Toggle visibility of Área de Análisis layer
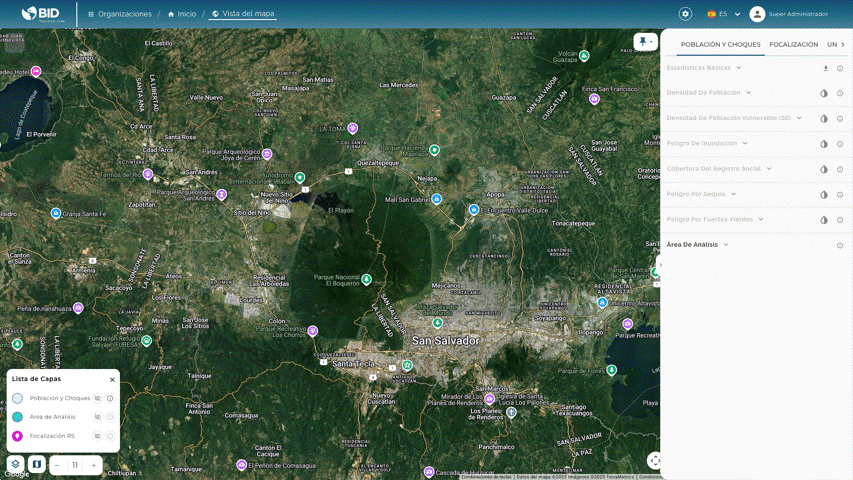853x480 pixels. click(x=98, y=417)
